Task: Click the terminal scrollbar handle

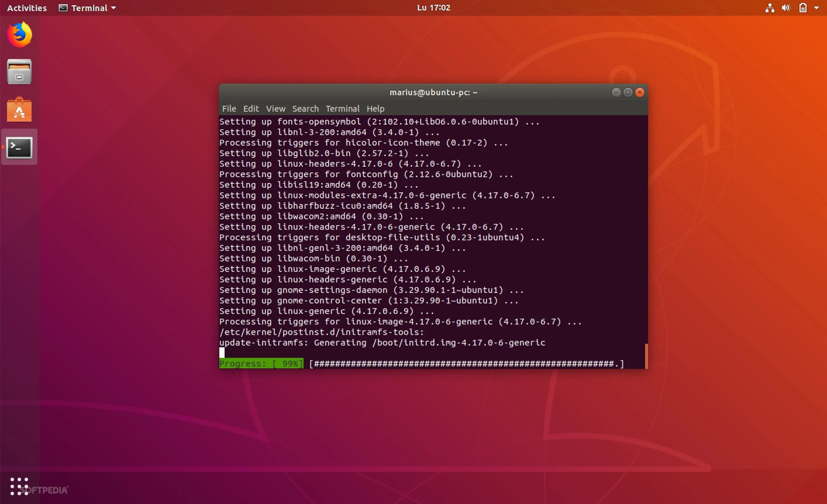Action: tap(646, 356)
